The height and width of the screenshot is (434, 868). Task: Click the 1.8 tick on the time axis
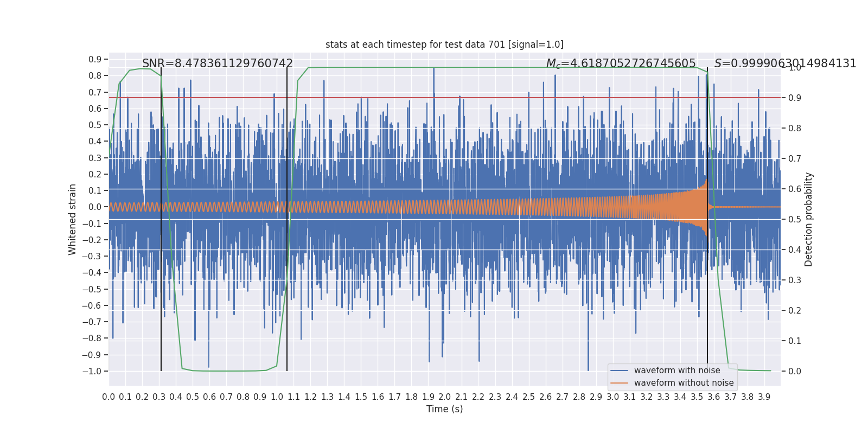click(411, 397)
